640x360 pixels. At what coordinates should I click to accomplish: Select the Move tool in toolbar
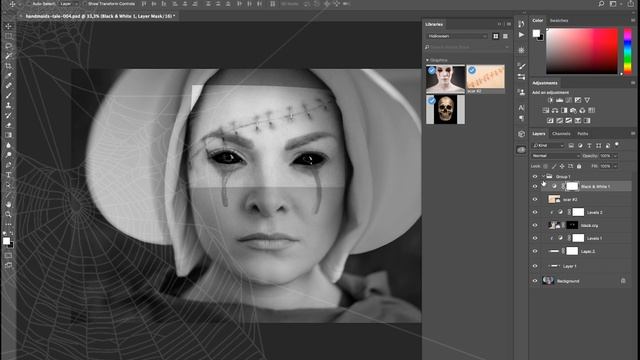coord(8,26)
